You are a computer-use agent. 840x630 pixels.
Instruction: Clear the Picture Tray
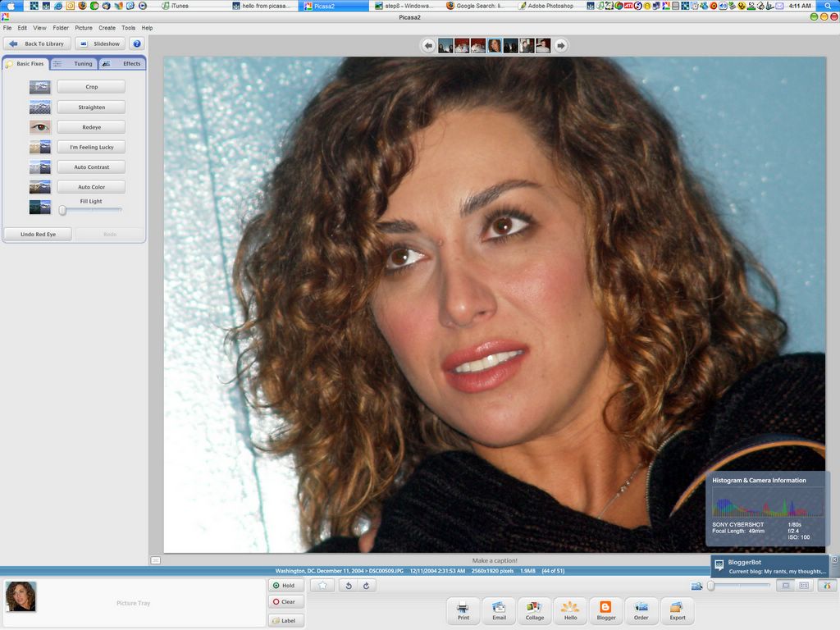coord(286,601)
